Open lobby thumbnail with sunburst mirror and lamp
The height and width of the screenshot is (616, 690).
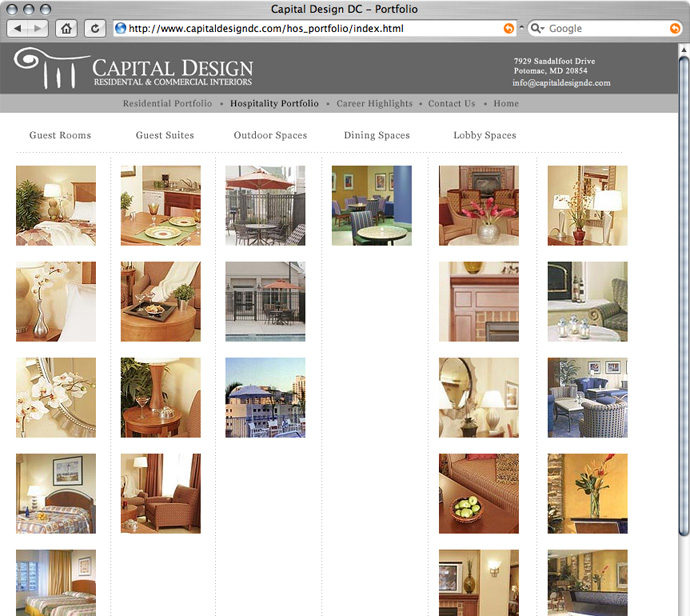click(479, 397)
